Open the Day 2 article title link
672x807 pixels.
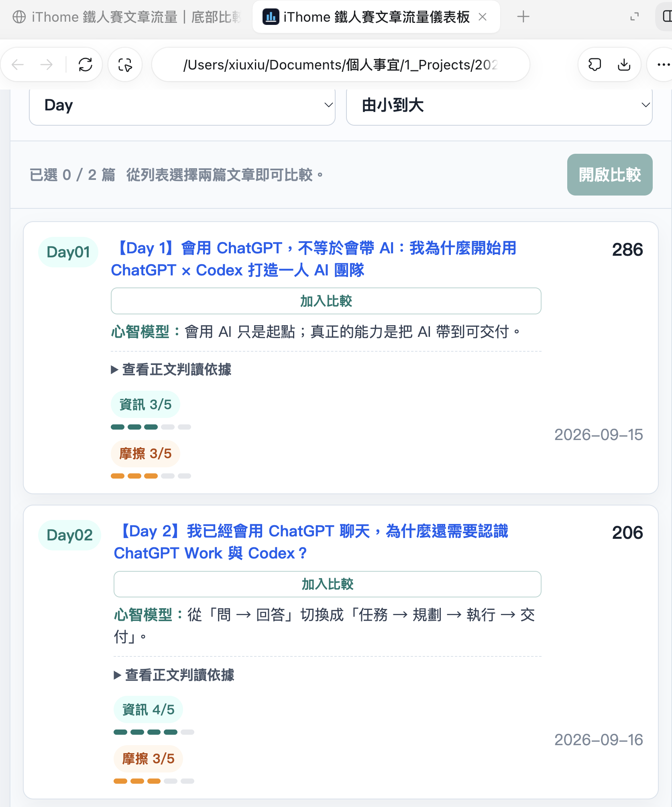(x=311, y=542)
